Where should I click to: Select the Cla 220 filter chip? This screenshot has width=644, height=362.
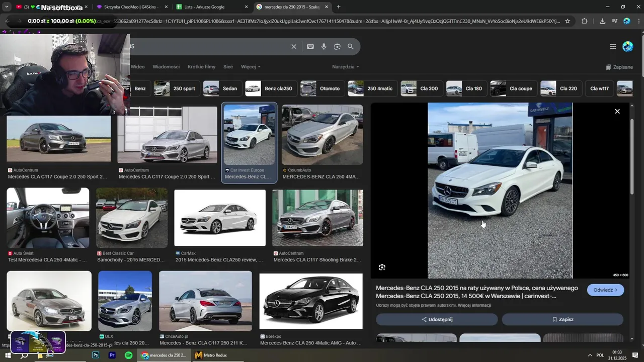click(562, 88)
